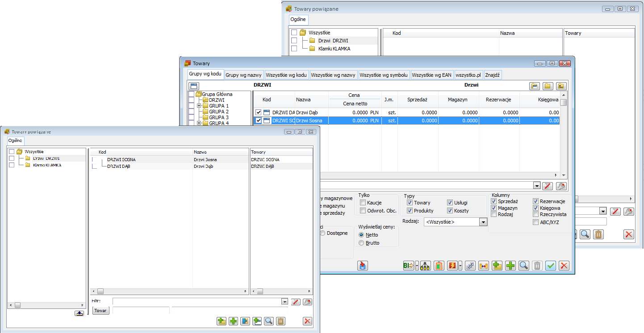The width and height of the screenshot is (644, 333).
Task: Click the Sprzedaż column header in Towary list
Action: (418, 100)
